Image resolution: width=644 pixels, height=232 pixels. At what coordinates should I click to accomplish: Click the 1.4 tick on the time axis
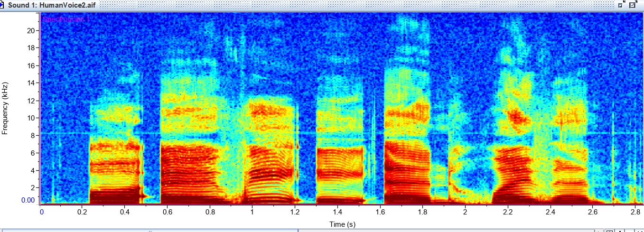click(x=337, y=212)
